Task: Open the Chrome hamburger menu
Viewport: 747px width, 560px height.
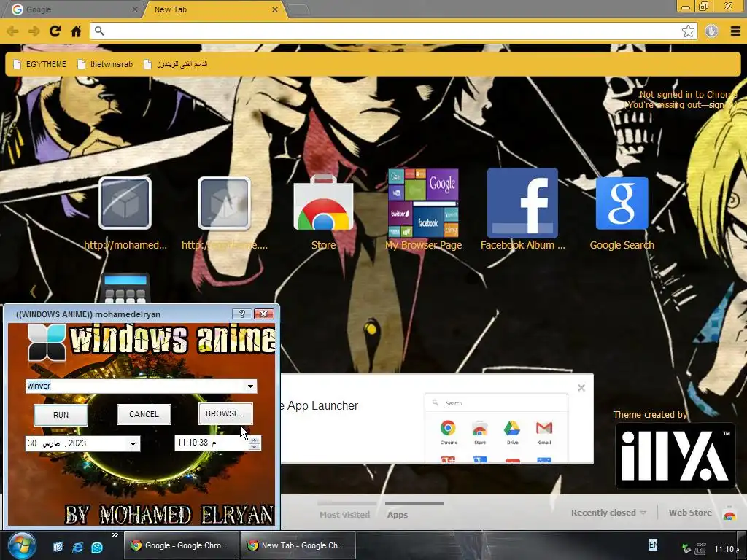Action: [x=735, y=31]
